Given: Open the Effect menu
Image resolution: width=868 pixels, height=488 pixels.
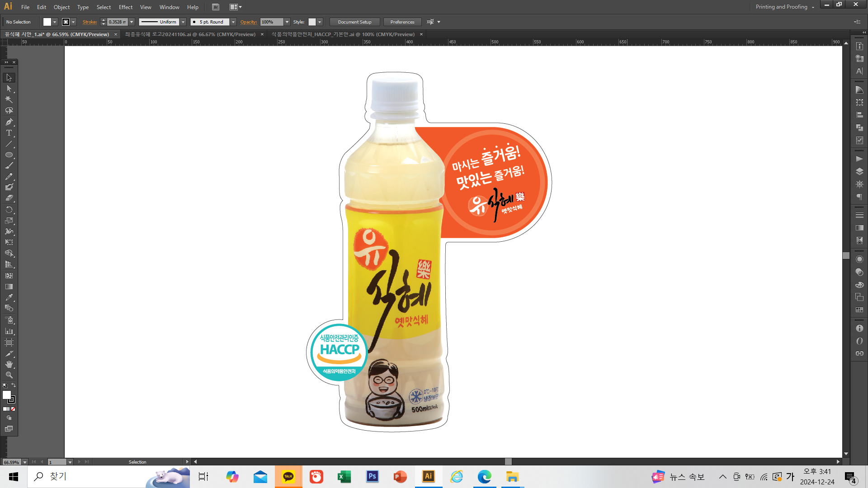Looking at the screenshot, I should 126,7.
